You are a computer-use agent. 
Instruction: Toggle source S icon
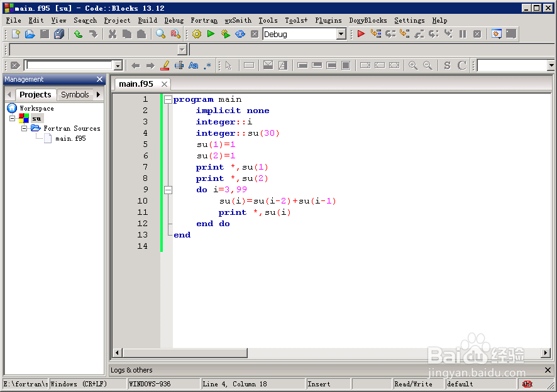[447, 65]
